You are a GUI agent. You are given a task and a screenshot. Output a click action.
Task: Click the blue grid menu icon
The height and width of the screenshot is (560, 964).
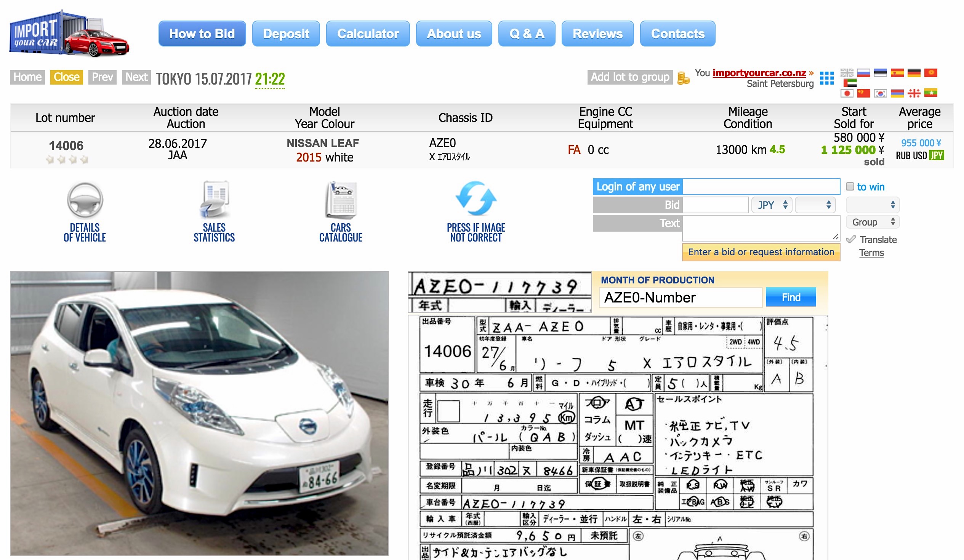[827, 78]
